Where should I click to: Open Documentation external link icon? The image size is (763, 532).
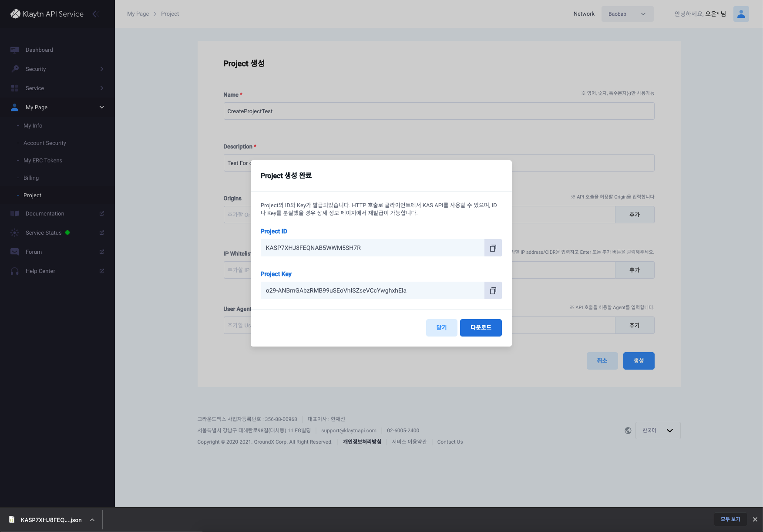(x=102, y=213)
